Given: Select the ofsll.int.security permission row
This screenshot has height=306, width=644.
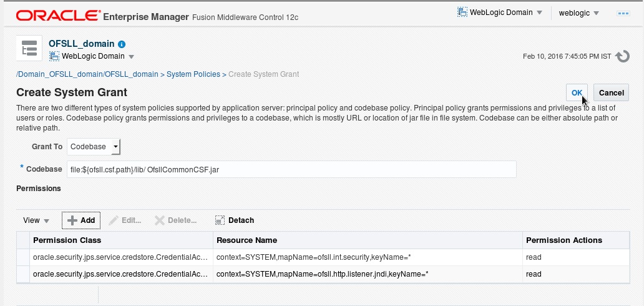Looking at the screenshot, I should 323,257.
